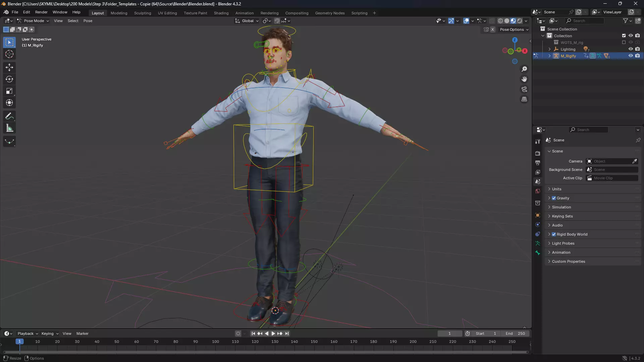Open the Pose Mode dropdown
The width and height of the screenshot is (644, 362).
pos(33,21)
